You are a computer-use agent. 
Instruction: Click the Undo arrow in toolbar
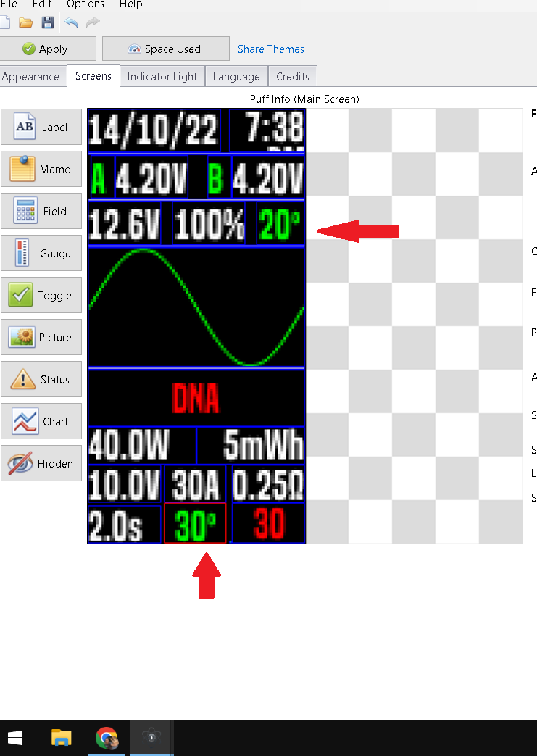70,22
